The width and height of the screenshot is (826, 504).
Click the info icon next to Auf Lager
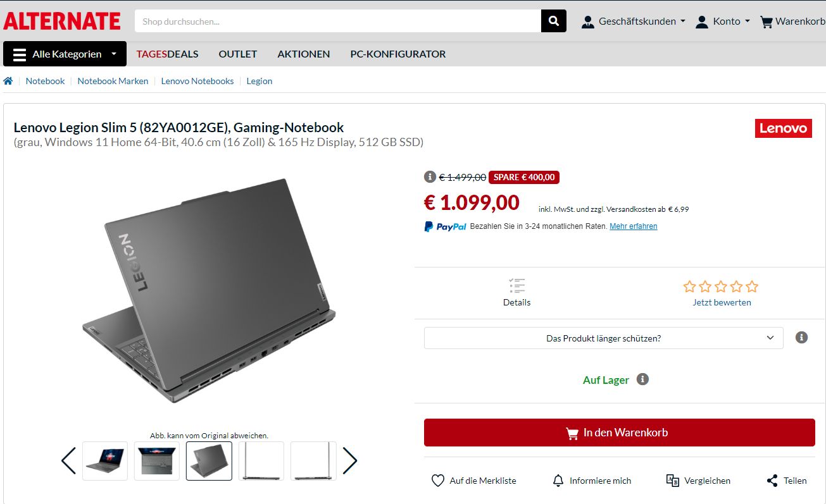642,379
